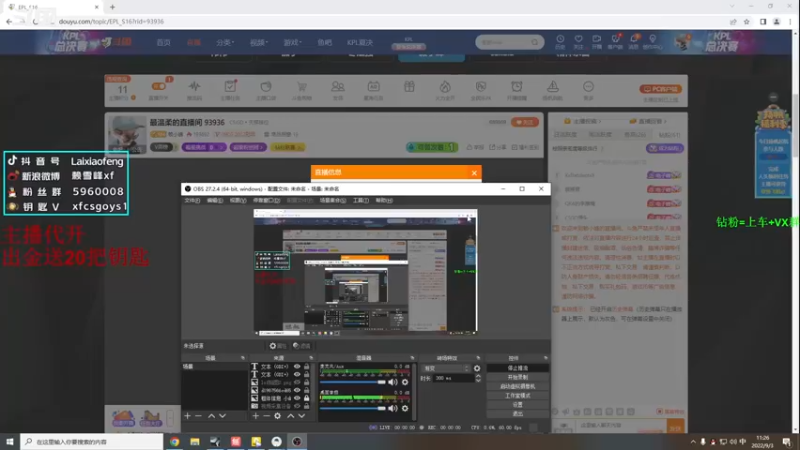Open Chrome from the Windows taskbar

tap(174, 441)
